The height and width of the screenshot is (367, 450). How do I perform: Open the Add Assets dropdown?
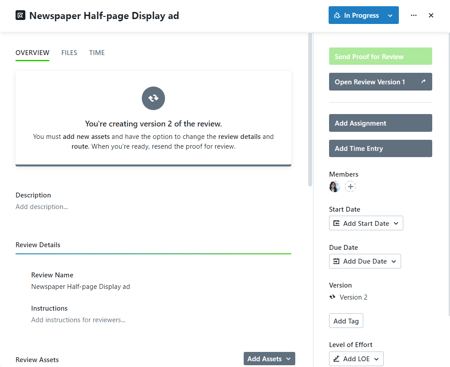(269, 359)
